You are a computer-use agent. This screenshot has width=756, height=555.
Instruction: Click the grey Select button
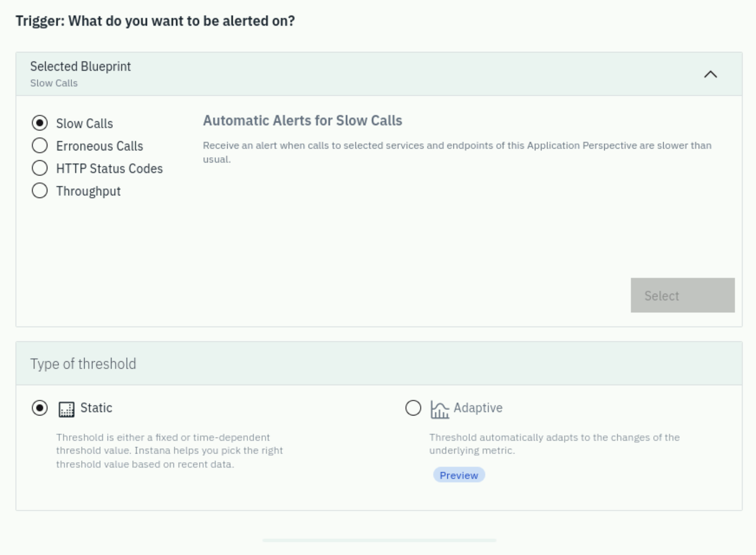(x=683, y=295)
